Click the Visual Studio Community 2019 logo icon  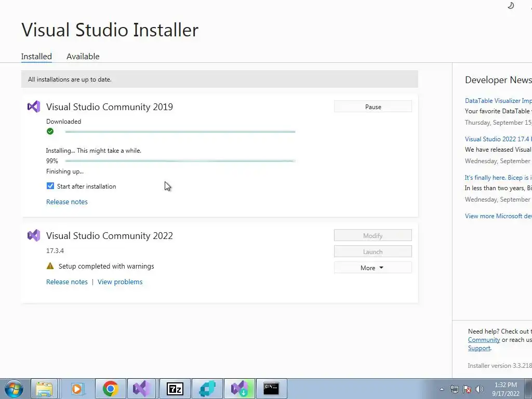34,107
